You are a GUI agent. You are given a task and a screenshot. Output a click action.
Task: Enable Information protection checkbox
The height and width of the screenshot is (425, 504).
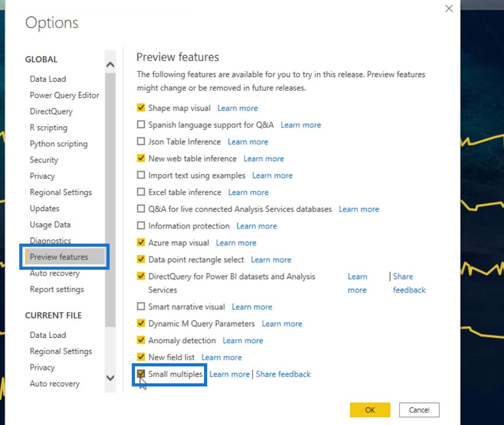tap(141, 225)
